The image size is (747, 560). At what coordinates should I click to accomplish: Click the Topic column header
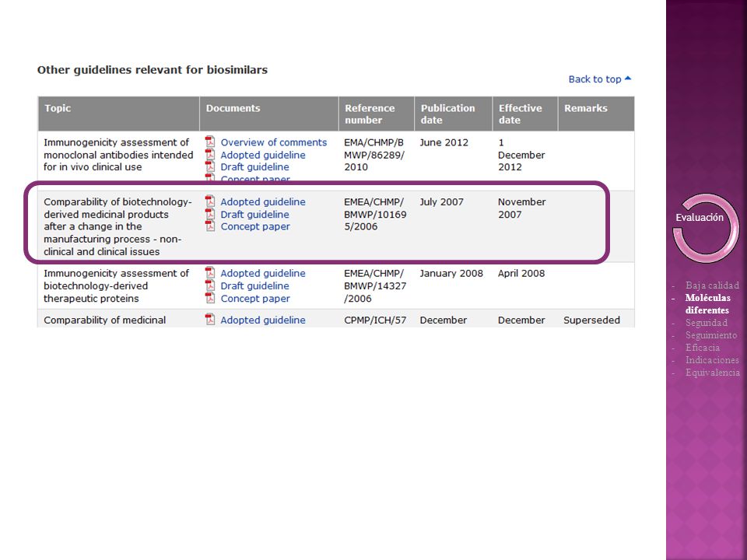tap(118, 114)
